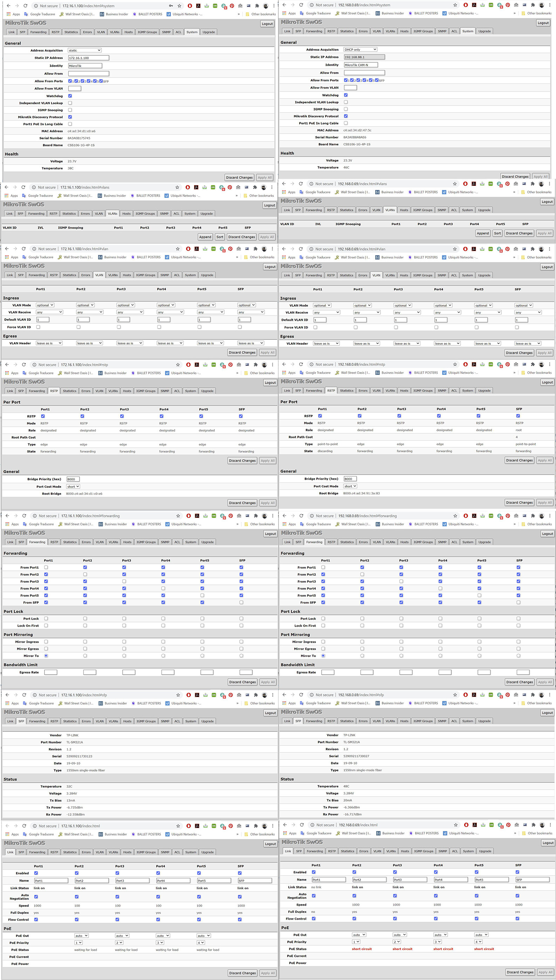The image size is (556, 980).
Task: Open the IGMP Groups tab in the 192.168.0.69 #vlan window
Action: tap(423, 275)
